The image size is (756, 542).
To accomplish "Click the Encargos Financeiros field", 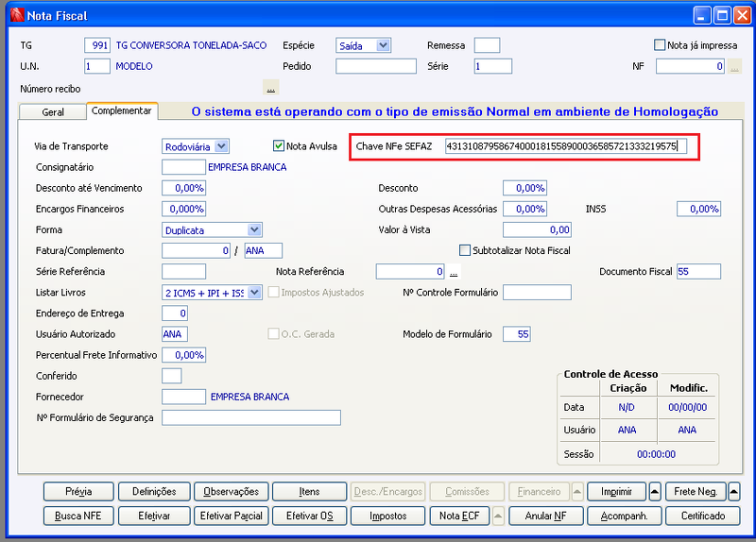I will click(x=183, y=209).
